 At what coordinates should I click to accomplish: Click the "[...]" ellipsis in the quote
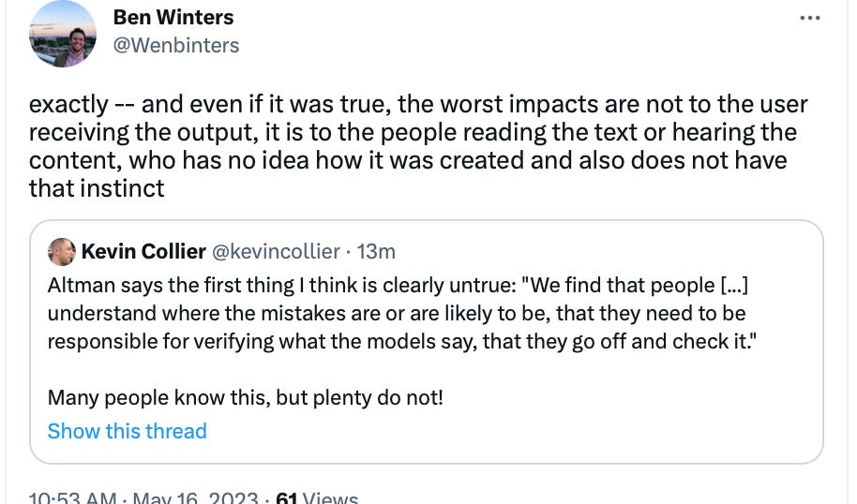click(x=729, y=284)
